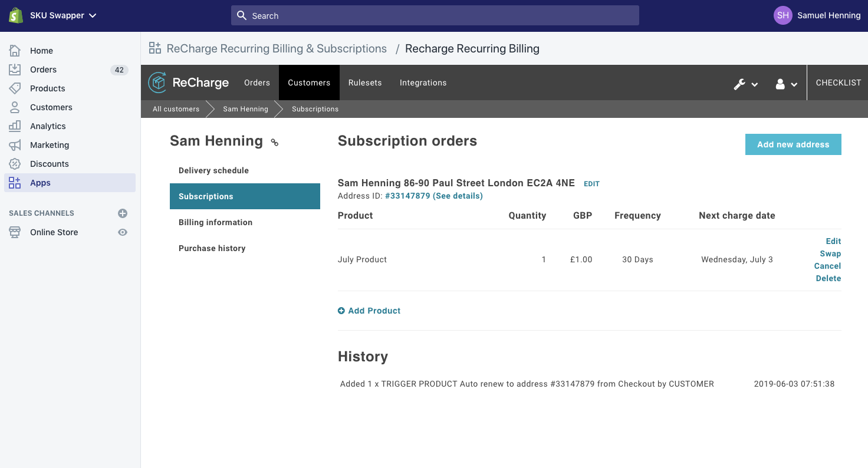The height and width of the screenshot is (468, 868).
Task: Open Orders via its inbox icon
Action: (x=15, y=70)
